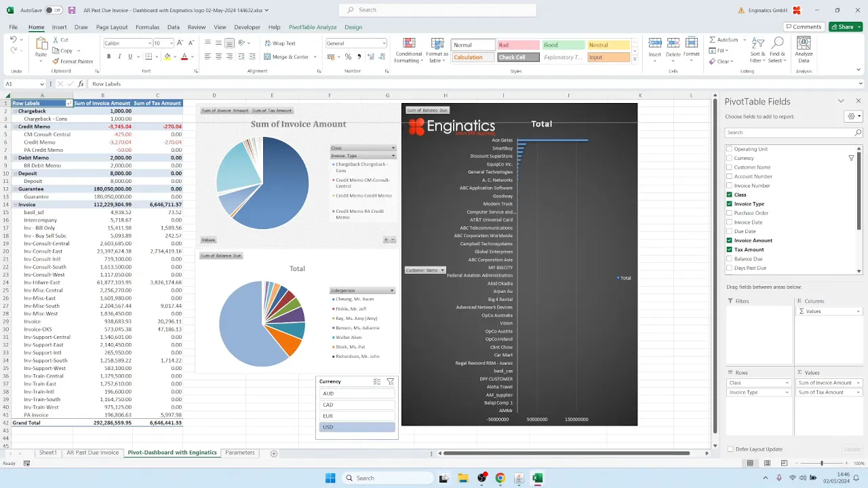Check the Operating Unit field
The image size is (868, 488).
click(x=730, y=149)
